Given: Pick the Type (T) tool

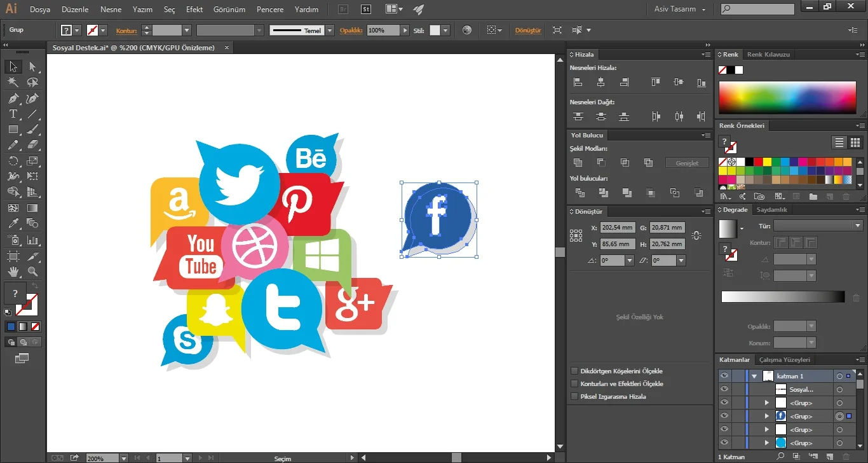Looking at the screenshot, I should coord(13,114).
